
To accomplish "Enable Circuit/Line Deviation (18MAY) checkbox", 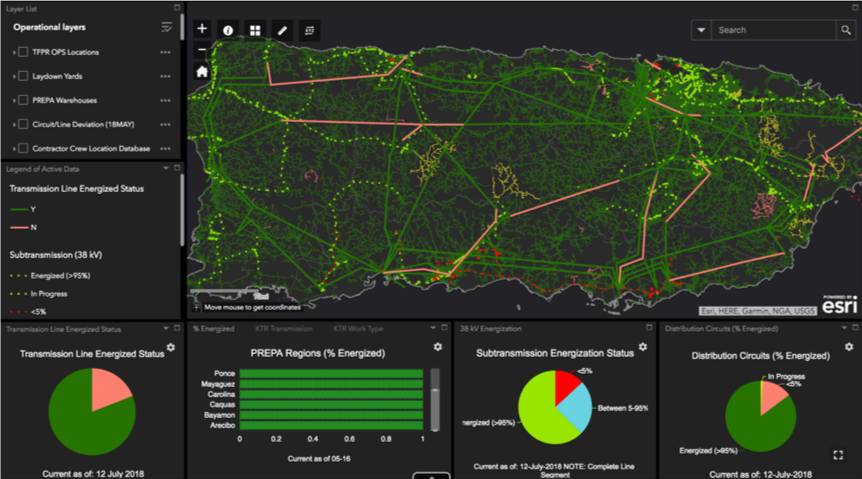I will point(23,124).
